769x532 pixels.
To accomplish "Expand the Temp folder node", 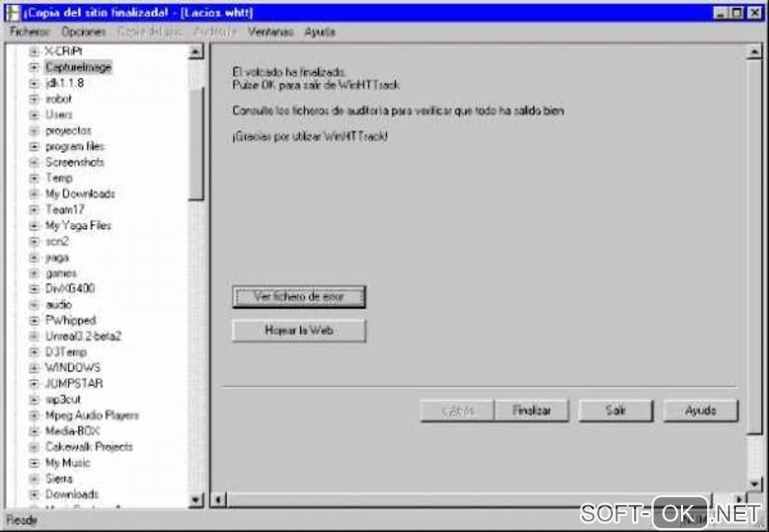I will pyautogui.click(x=34, y=178).
